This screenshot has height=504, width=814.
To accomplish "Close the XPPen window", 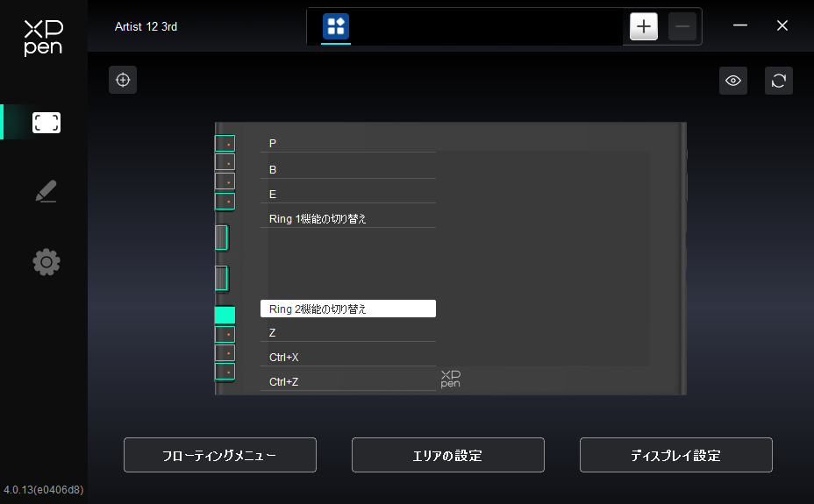I will coord(782,25).
